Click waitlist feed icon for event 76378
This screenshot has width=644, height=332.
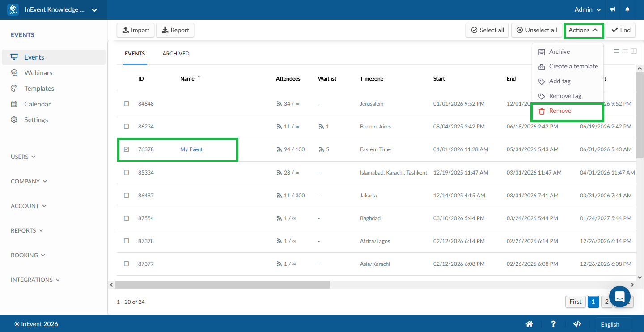pyautogui.click(x=322, y=149)
